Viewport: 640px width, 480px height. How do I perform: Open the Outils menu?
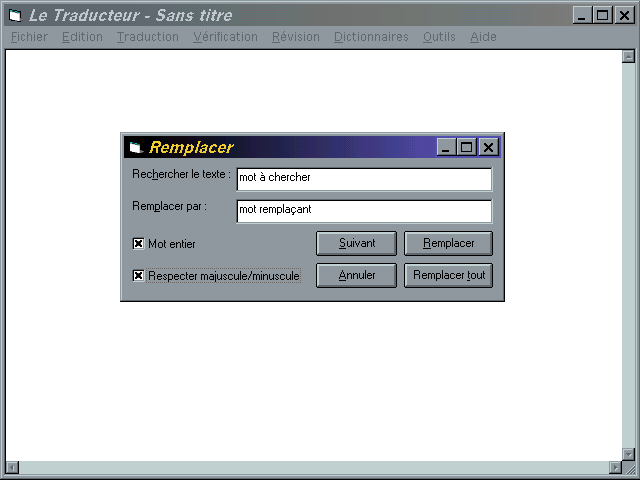[x=439, y=37]
